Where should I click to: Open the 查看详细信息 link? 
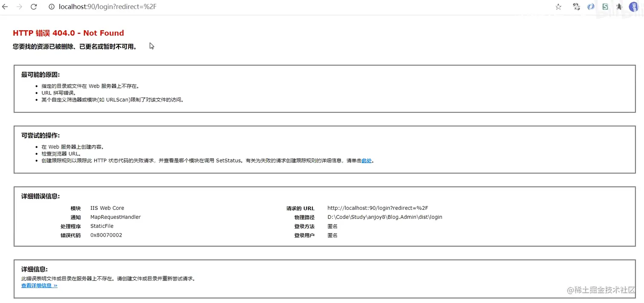coord(39,286)
